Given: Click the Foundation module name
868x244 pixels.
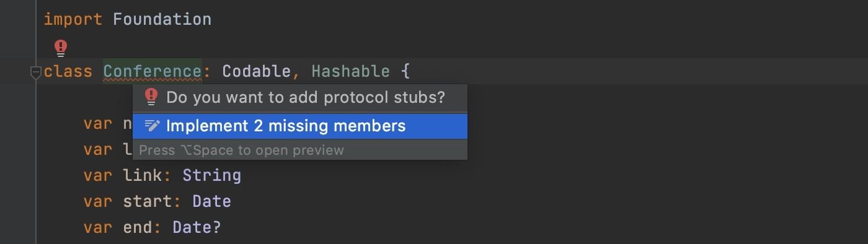Looking at the screenshot, I should pyautogui.click(x=162, y=19).
